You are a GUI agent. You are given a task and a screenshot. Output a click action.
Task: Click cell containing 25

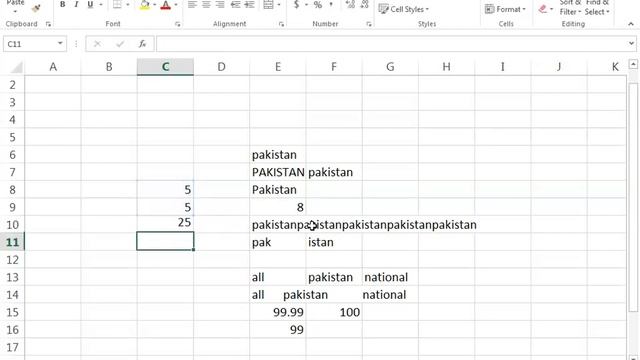[165, 224]
